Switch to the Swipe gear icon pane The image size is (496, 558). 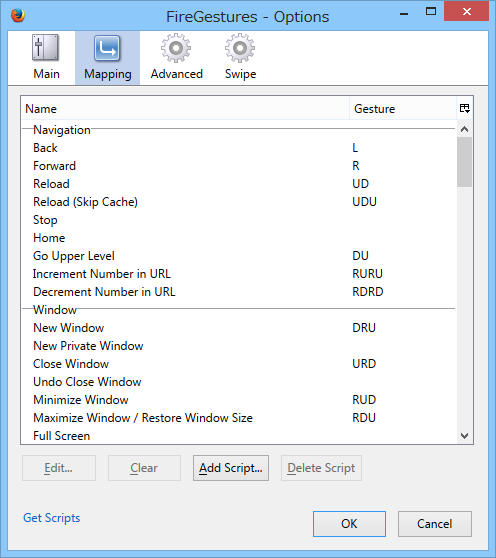click(240, 48)
